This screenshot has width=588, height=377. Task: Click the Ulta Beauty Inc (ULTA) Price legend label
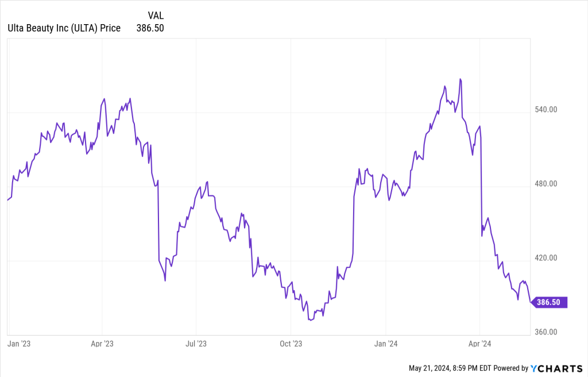[x=64, y=28]
